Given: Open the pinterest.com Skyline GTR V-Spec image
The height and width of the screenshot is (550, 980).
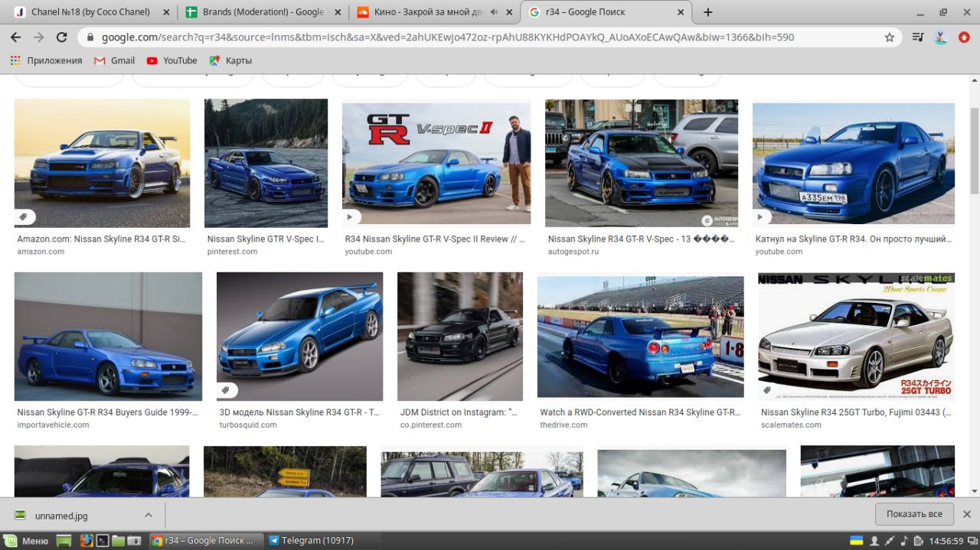Looking at the screenshot, I should click(x=266, y=163).
